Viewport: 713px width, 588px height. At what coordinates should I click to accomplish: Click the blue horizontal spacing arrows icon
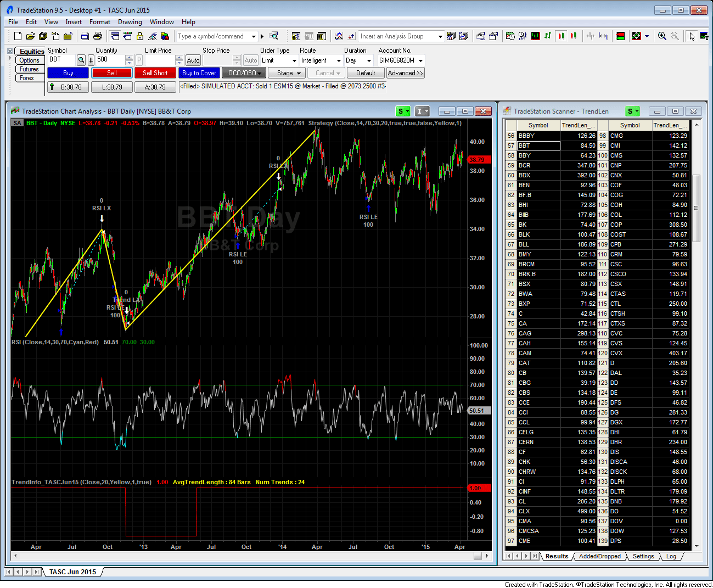point(603,36)
